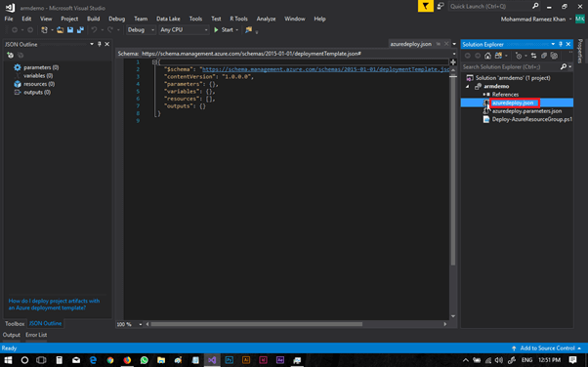Select Deploy-AzureResourceGroup.ps1 file

531,119
